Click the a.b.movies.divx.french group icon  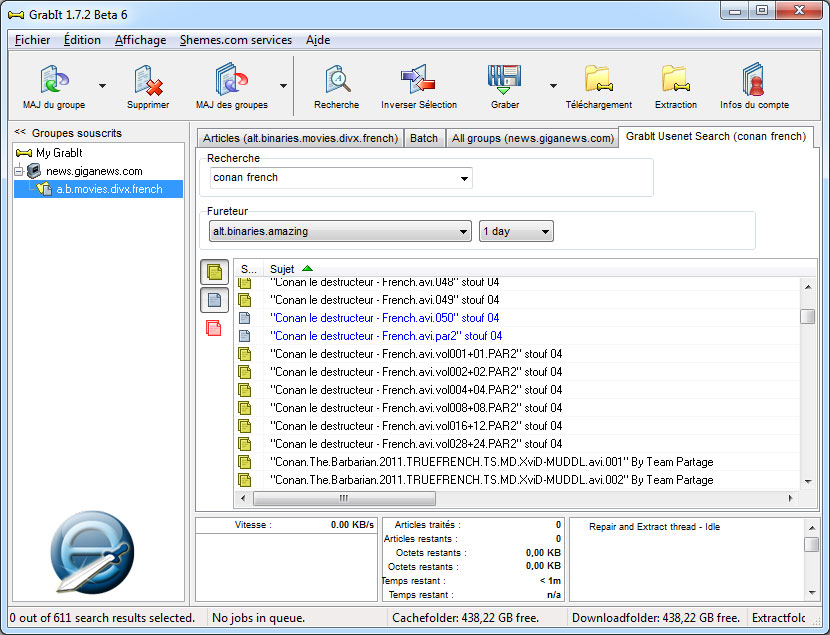pos(44,189)
